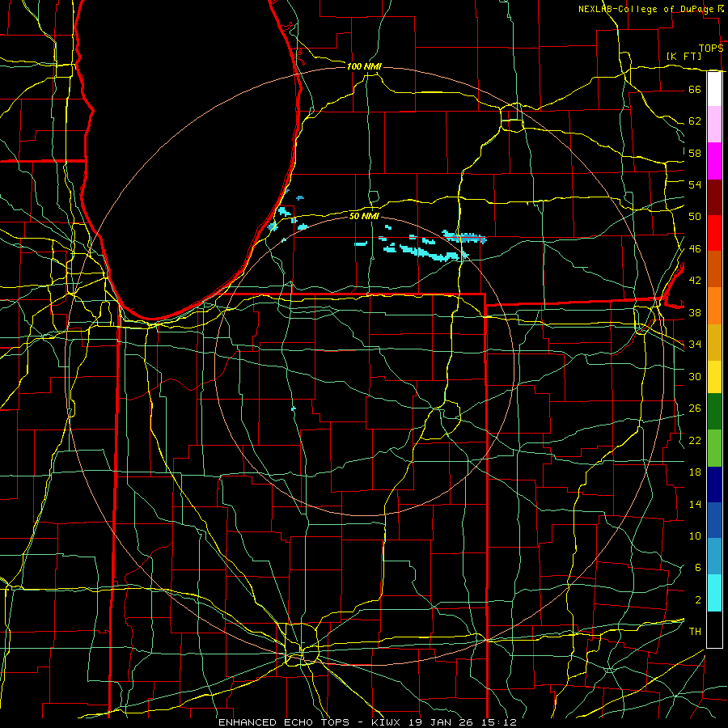Click the light green legend swatch
This screenshot has width=728, height=728.
pyautogui.click(x=714, y=448)
